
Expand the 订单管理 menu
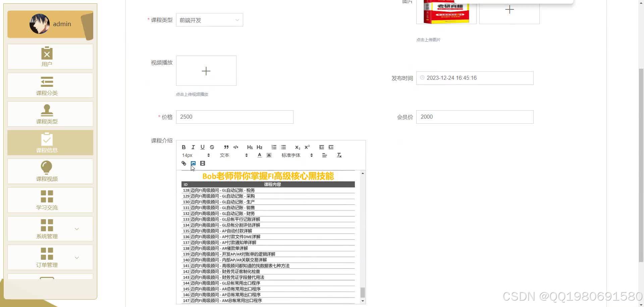(47, 257)
